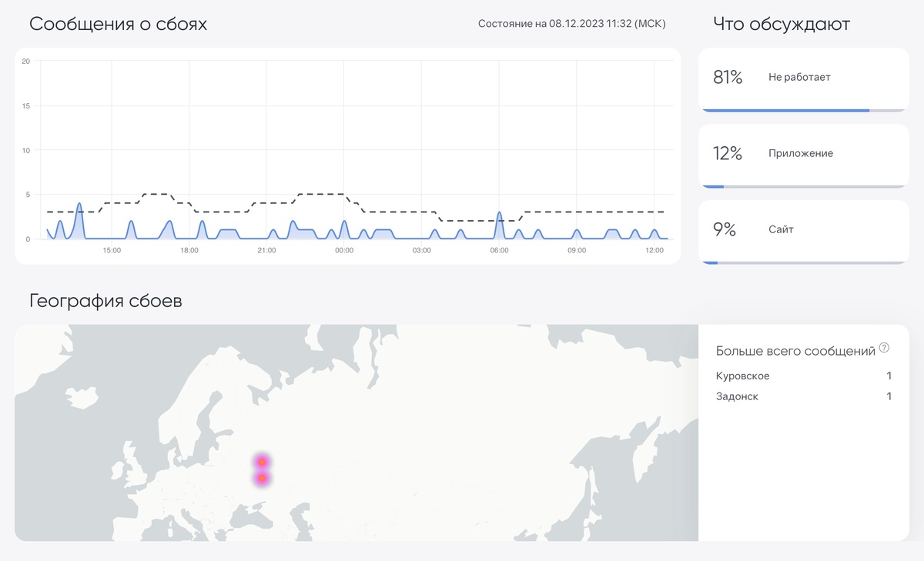Image resolution: width=924 pixels, height=561 pixels.
Task: Click the 12:00 label on the time axis
Action: 654,250
